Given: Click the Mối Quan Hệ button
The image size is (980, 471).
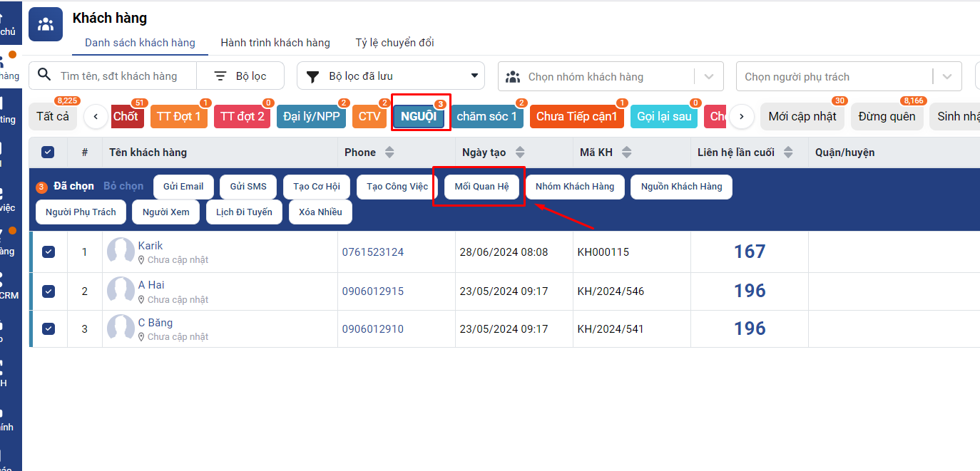Looking at the screenshot, I should click(481, 187).
